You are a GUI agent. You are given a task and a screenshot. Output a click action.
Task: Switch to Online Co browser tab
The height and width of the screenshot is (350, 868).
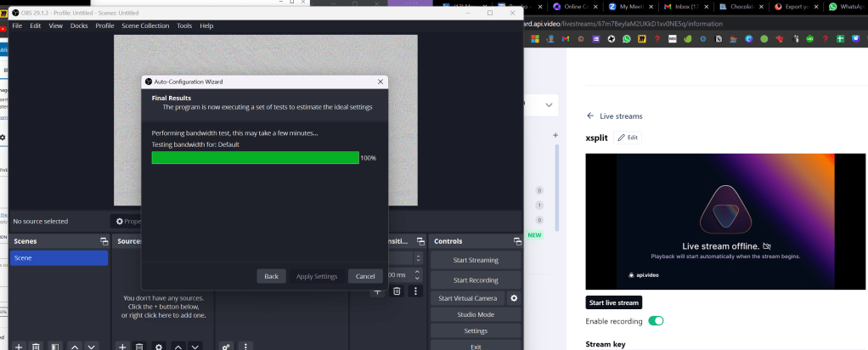(x=573, y=7)
